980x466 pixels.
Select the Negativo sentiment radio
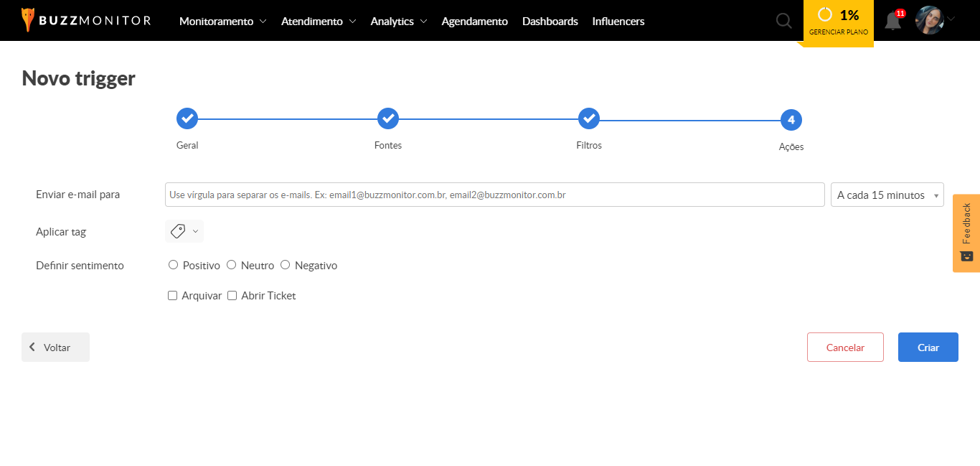tap(285, 265)
